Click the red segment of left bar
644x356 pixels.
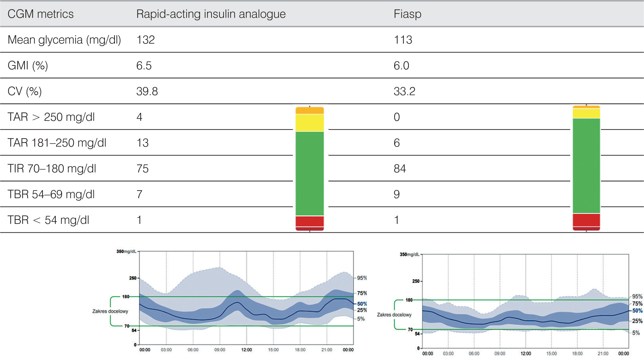coord(310,221)
